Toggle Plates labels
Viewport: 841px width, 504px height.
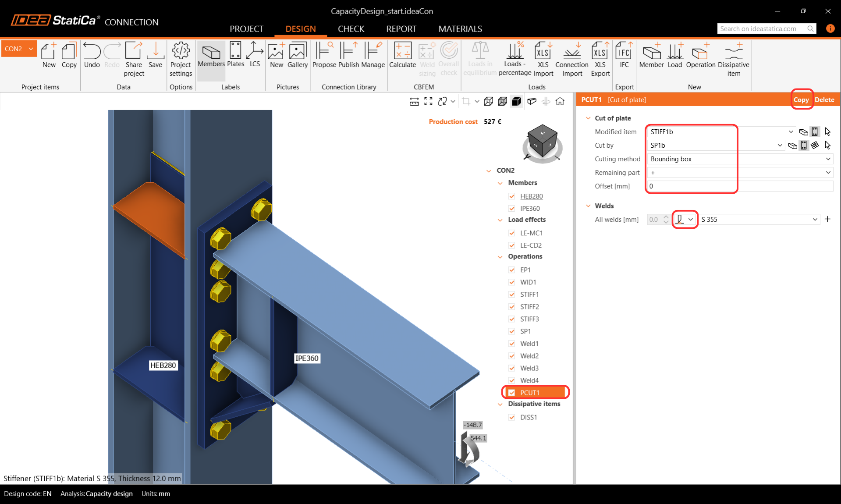pos(235,55)
